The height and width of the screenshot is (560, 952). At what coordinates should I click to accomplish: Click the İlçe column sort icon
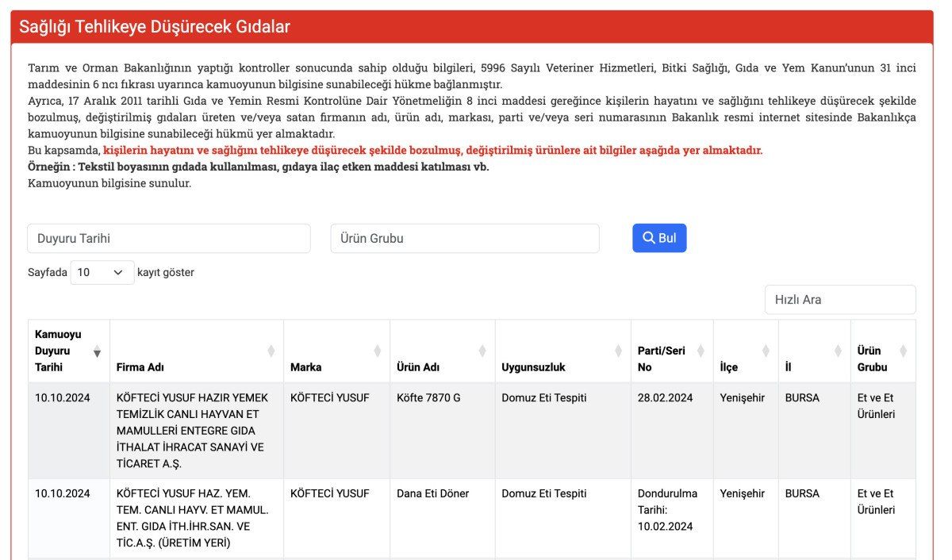coord(766,351)
